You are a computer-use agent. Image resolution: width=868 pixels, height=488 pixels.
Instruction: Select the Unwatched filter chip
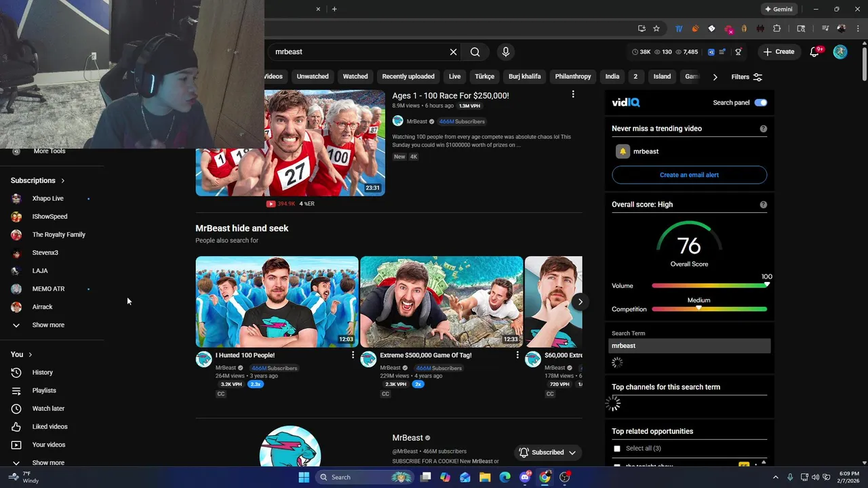point(313,77)
